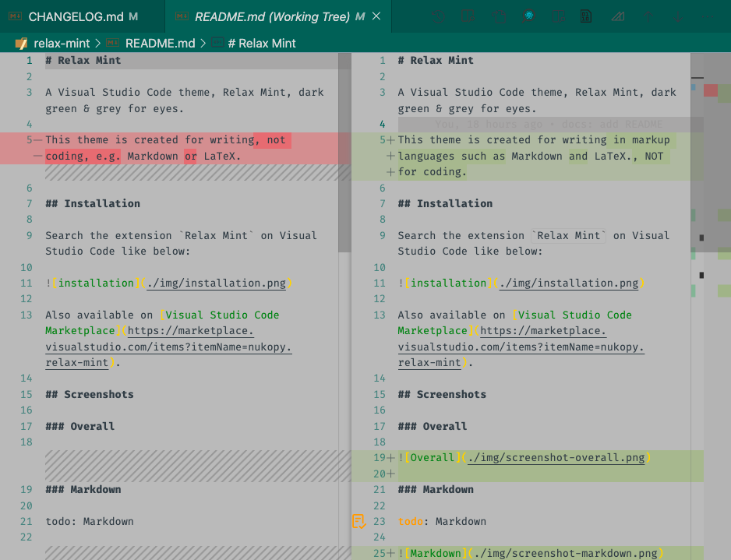Click the relax-mint folder icon in breadcrumbs

click(22, 44)
